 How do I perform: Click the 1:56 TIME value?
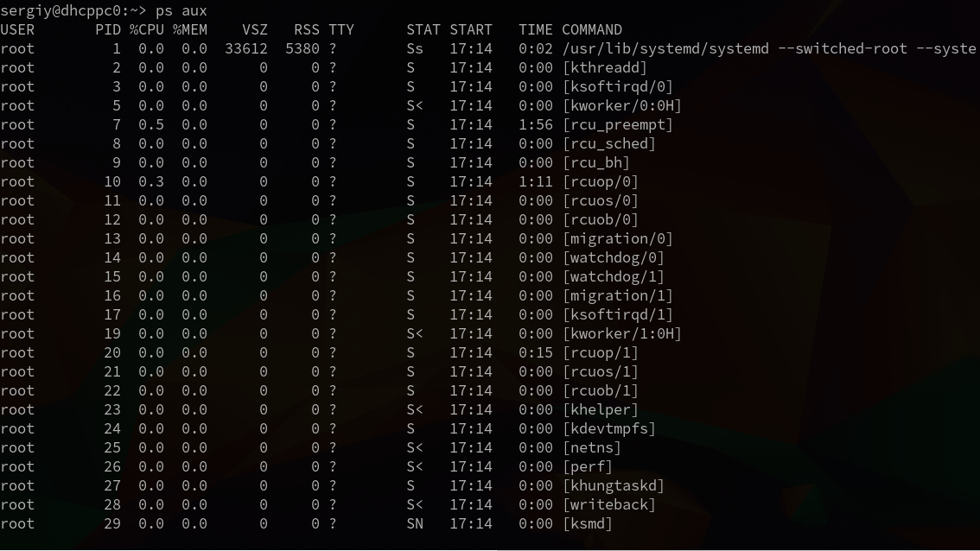point(536,124)
